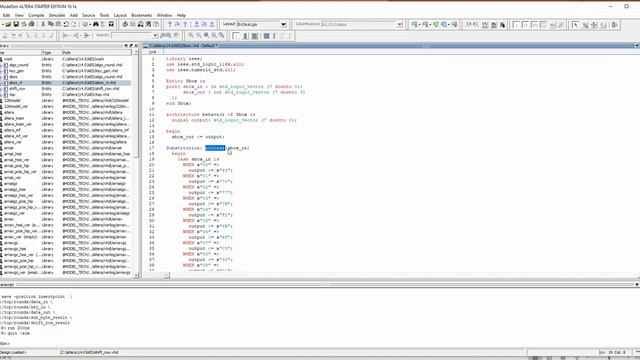
Task: Click the Zoom In magnifier icon
Action: (191, 36)
